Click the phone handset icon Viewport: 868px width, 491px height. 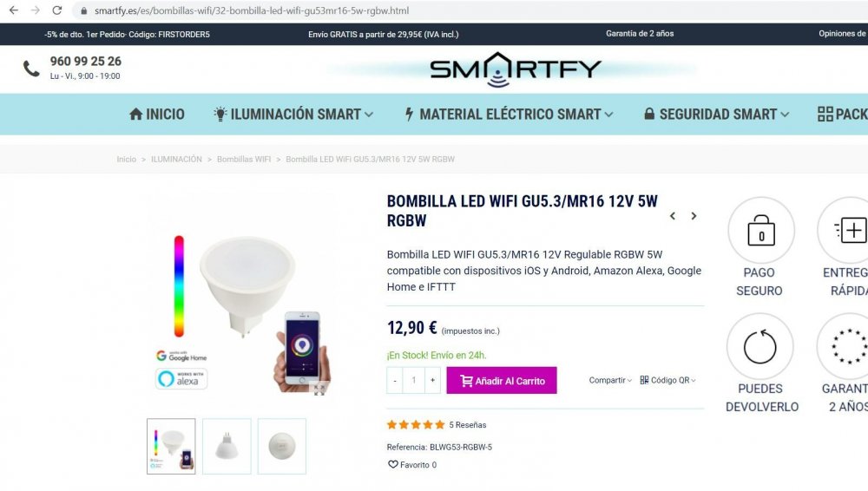point(31,69)
